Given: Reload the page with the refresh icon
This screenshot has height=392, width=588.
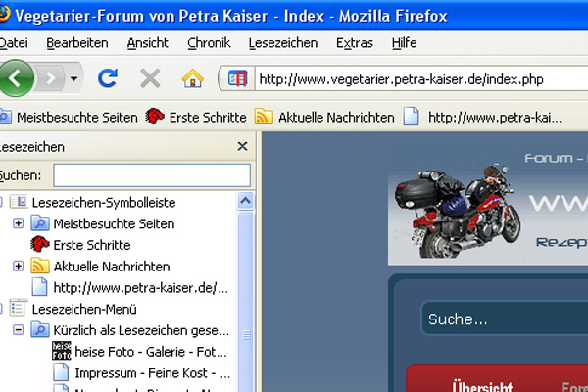Looking at the screenshot, I should click(108, 78).
